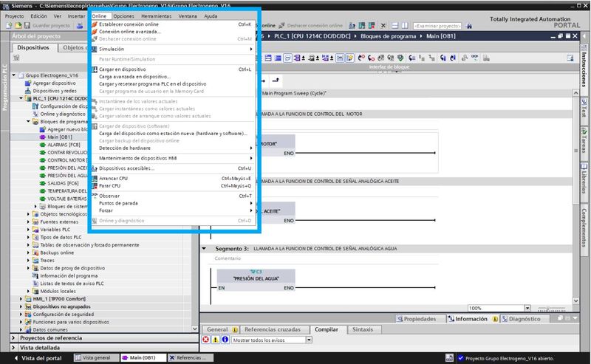Viewport: 591px width, 364px height.
Task: Expand the Variables PLC folder
Action: (28, 230)
